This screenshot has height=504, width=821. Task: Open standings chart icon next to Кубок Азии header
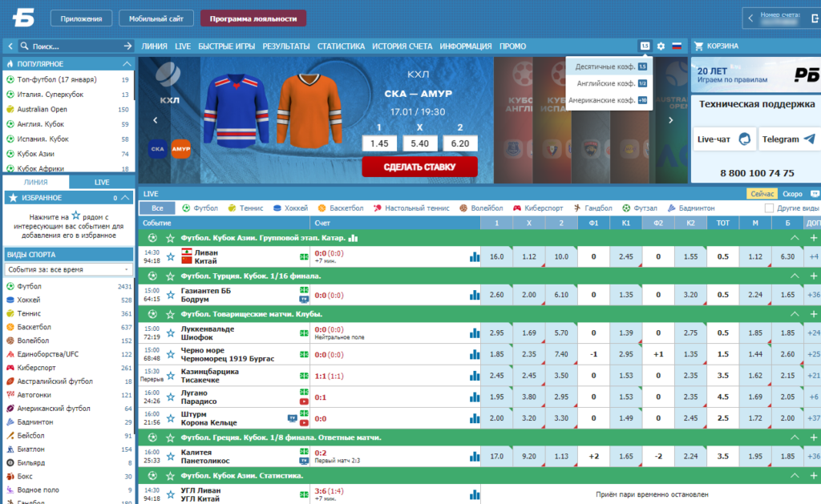point(354,238)
